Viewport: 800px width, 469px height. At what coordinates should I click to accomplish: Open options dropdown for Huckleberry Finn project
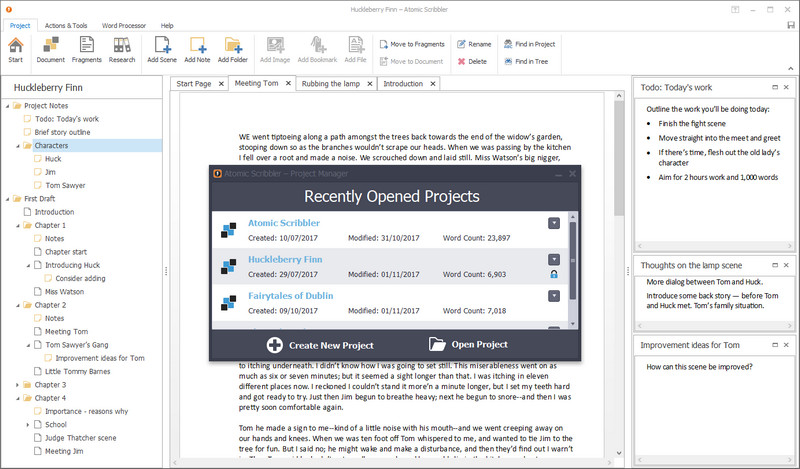pos(554,259)
